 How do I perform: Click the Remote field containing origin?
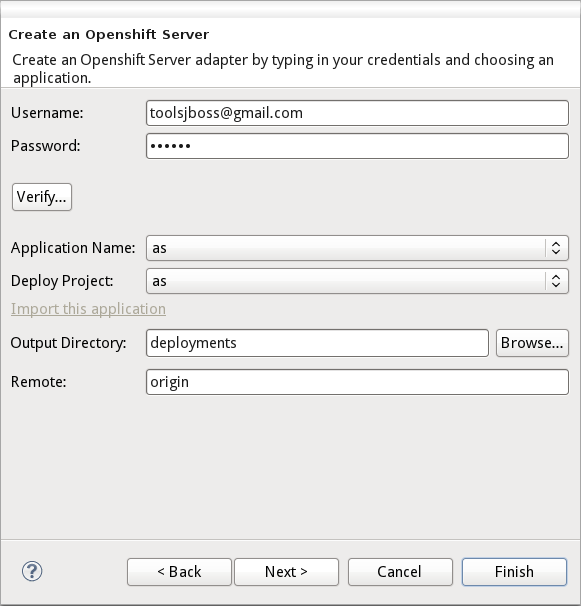tap(357, 382)
